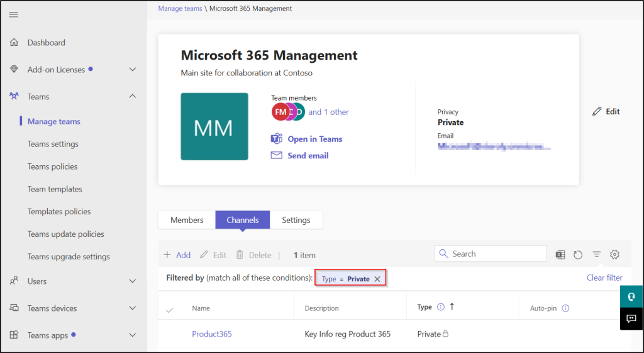Click the Teams apps icon
Screen dimensions: 644x353
pos(14,335)
